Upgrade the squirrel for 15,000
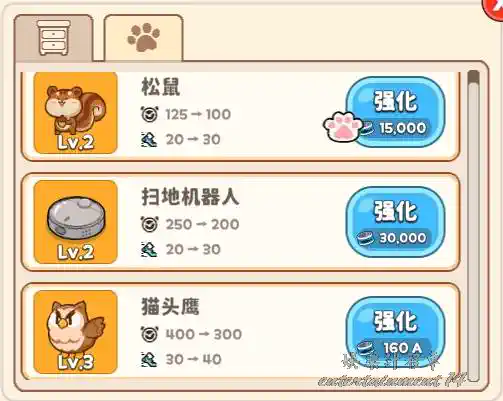The image size is (503, 401). click(396, 112)
